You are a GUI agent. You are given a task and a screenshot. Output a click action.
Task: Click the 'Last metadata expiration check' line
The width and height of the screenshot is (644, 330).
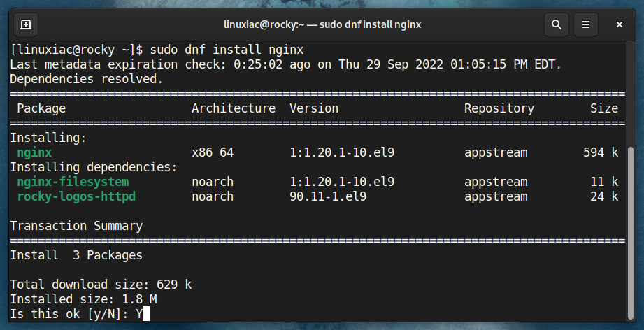coord(285,65)
